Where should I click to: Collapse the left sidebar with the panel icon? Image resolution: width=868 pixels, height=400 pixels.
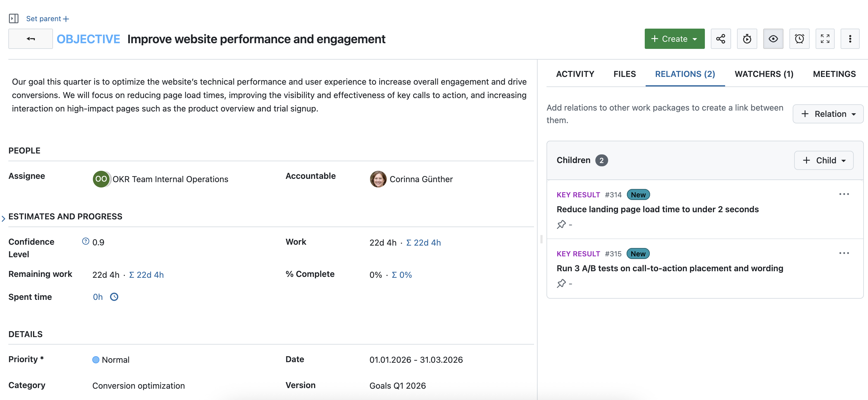(14, 18)
